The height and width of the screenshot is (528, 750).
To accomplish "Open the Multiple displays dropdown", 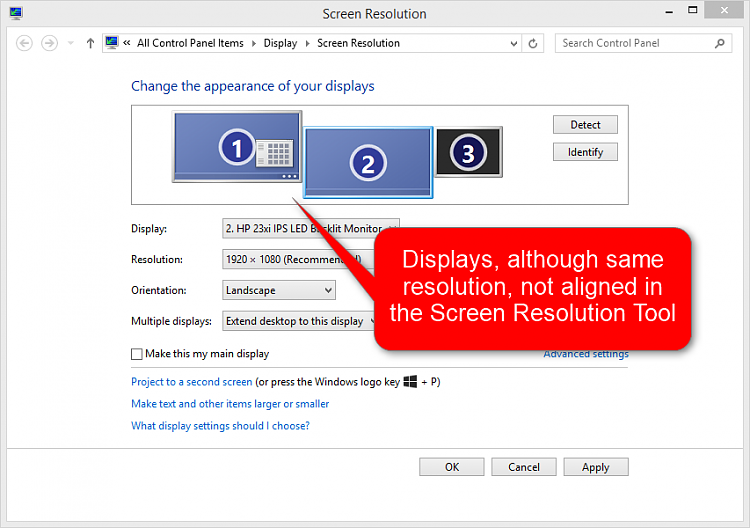I will coord(299,321).
